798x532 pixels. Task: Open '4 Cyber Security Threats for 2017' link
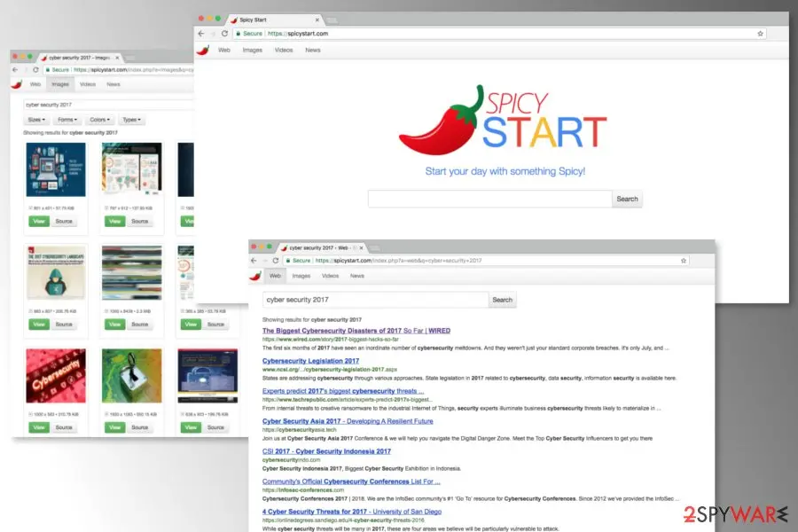click(x=352, y=512)
